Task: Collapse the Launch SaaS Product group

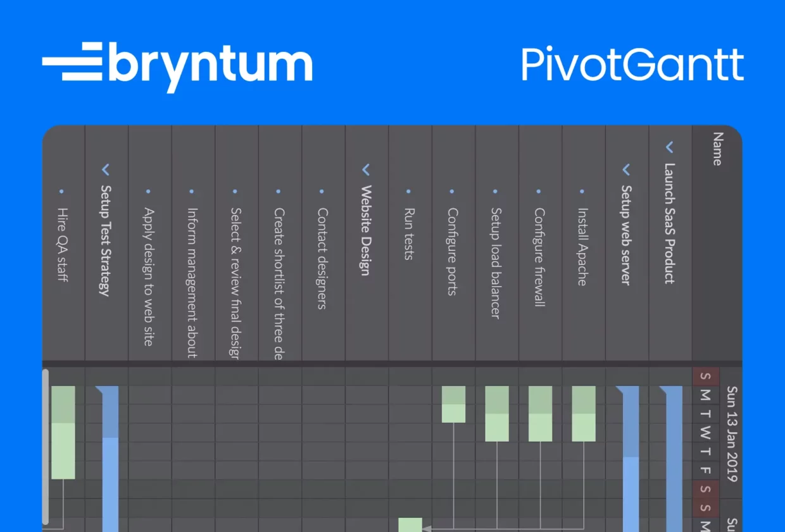Action: click(x=670, y=147)
